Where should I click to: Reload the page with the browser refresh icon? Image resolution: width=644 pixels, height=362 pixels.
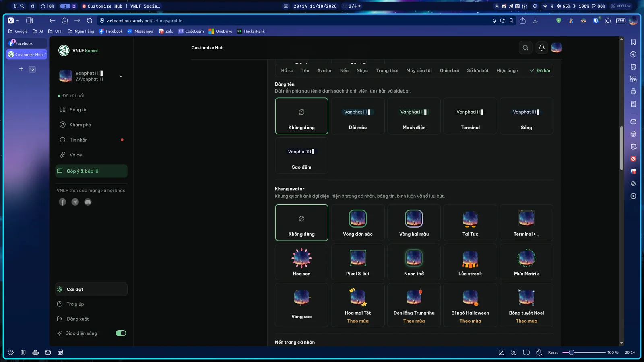pyautogui.click(x=89, y=21)
